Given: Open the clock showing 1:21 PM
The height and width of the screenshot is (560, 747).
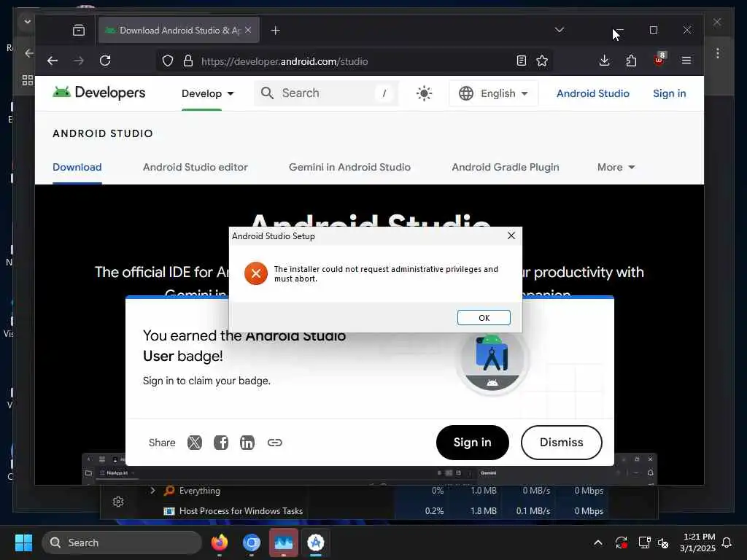Looking at the screenshot, I should pyautogui.click(x=698, y=542).
